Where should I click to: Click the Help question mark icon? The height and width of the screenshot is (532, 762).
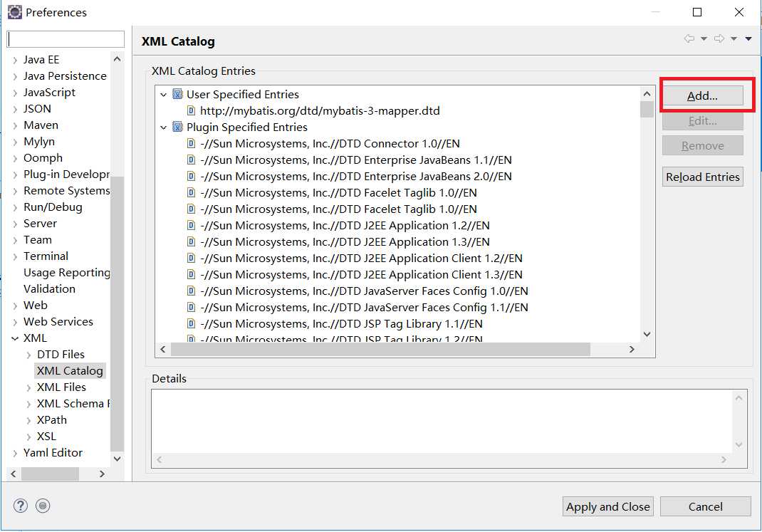(x=21, y=506)
